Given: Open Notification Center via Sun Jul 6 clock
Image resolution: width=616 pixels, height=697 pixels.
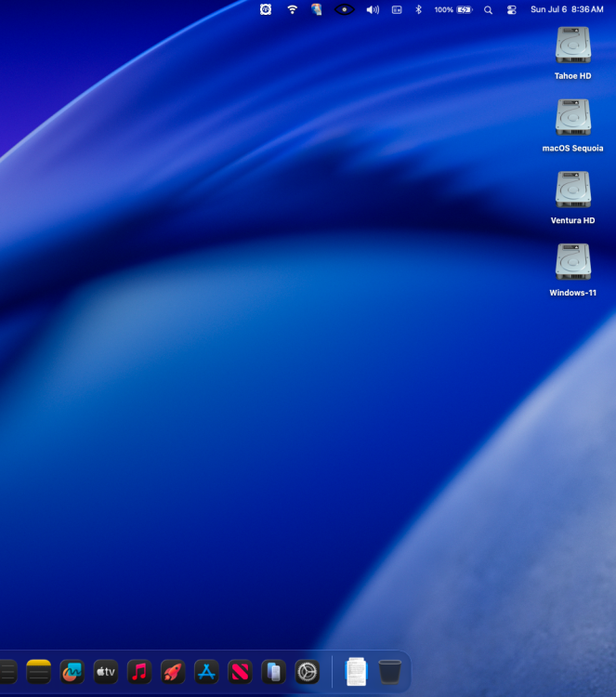Looking at the screenshot, I should pos(567,9).
